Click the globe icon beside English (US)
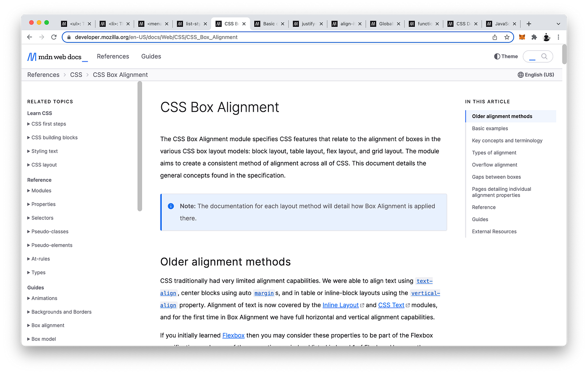This screenshot has width=588, height=374. pyautogui.click(x=520, y=74)
